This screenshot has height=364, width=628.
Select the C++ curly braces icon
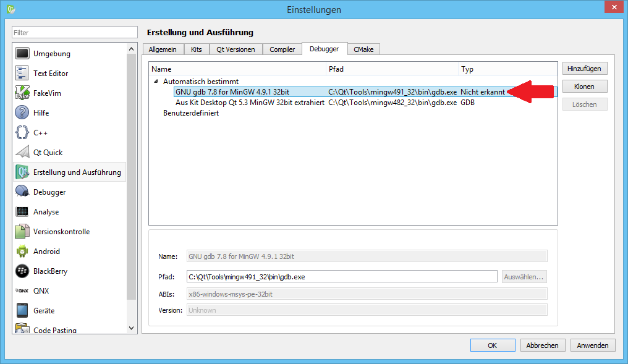[22, 132]
